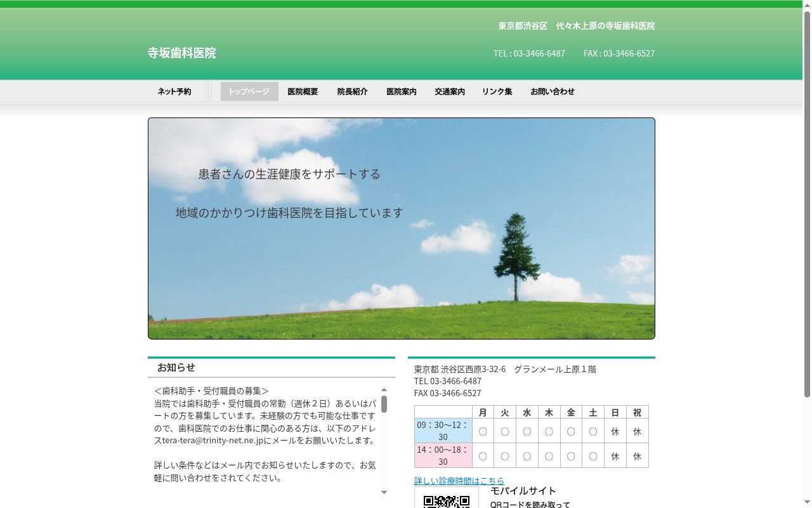Click the 日 column header in schedule
The height and width of the screenshot is (508, 812).
click(615, 412)
